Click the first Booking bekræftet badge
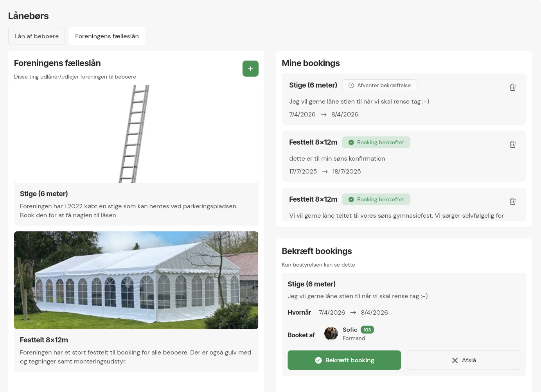The width and height of the screenshot is (541, 392). point(376,142)
